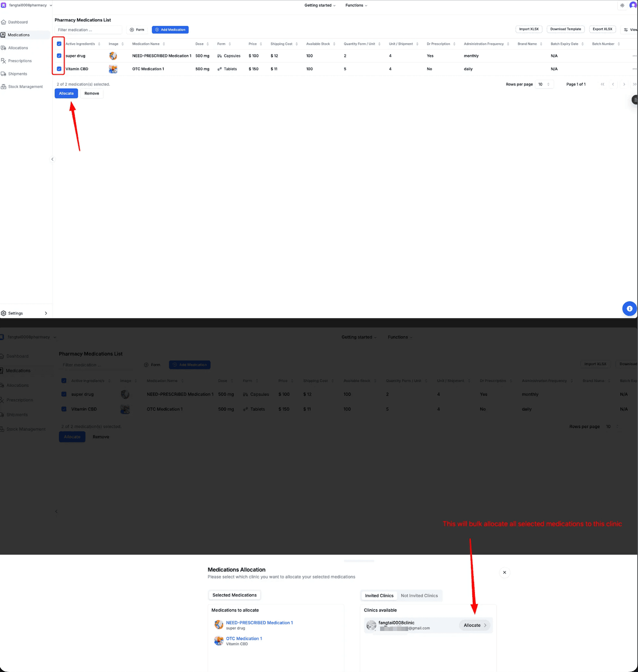Open rows per page selector on undimmed page
638x672 pixels.
[544, 84]
